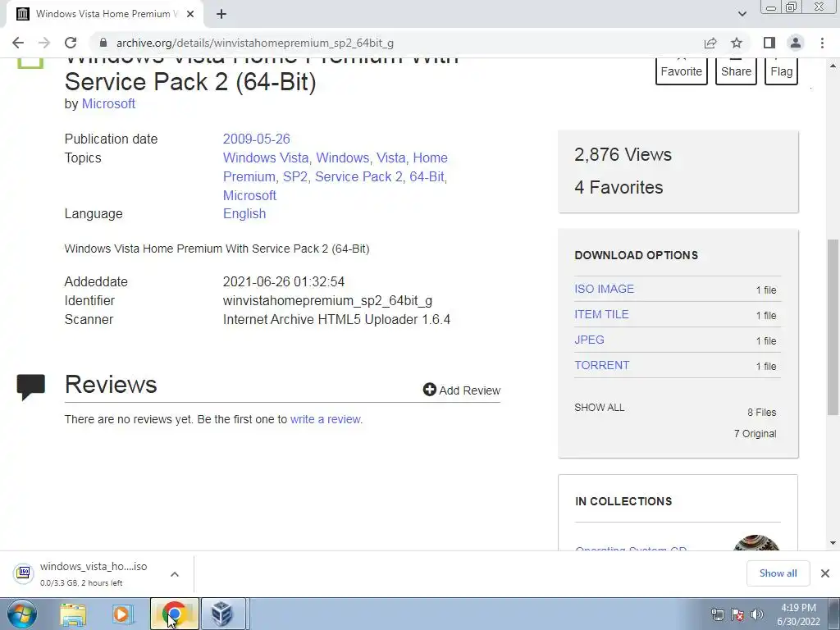Viewport: 840px width, 630px height.
Task: Open a new browser tab
Action: (x=221, y=14)
